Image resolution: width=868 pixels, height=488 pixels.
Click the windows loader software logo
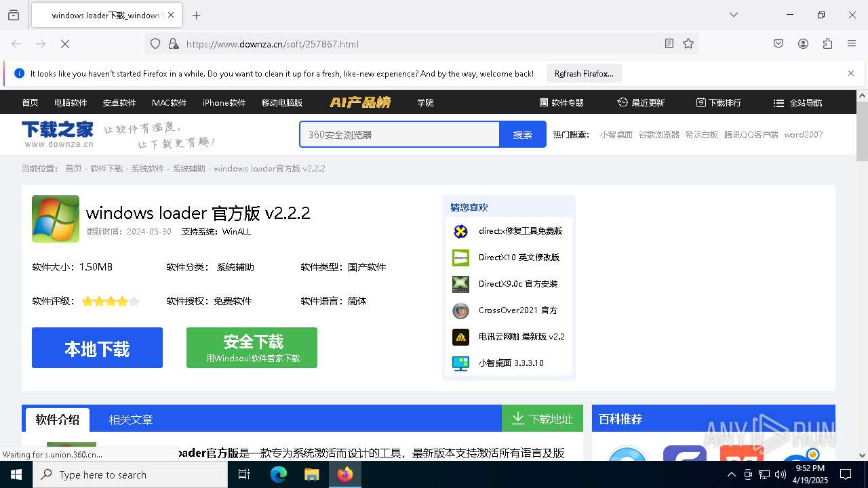tap(56, 219)
